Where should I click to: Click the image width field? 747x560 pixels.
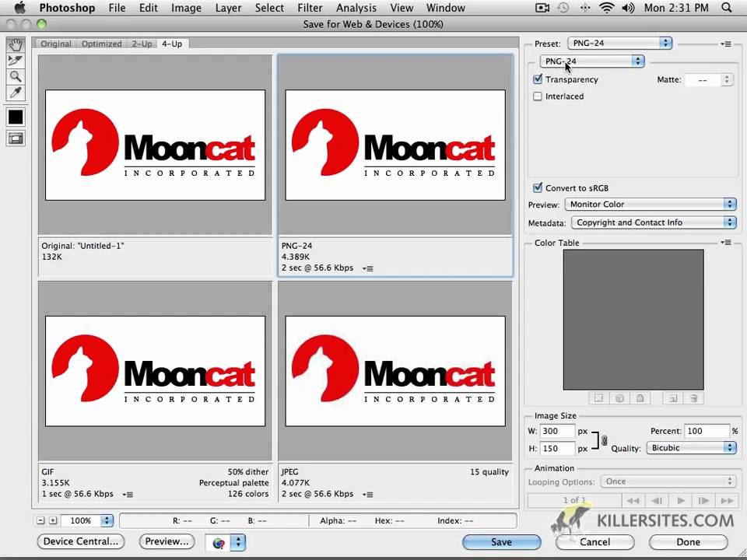(557, 431)
